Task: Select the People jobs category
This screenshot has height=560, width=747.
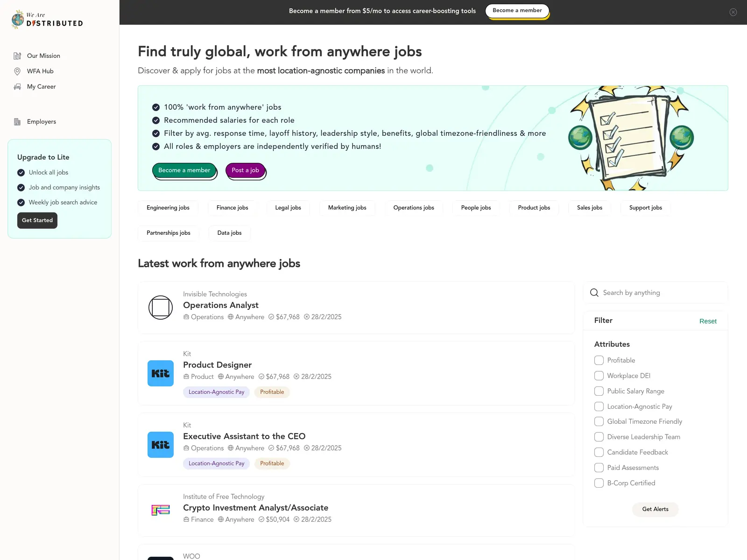Action: [x=476, y=208]
